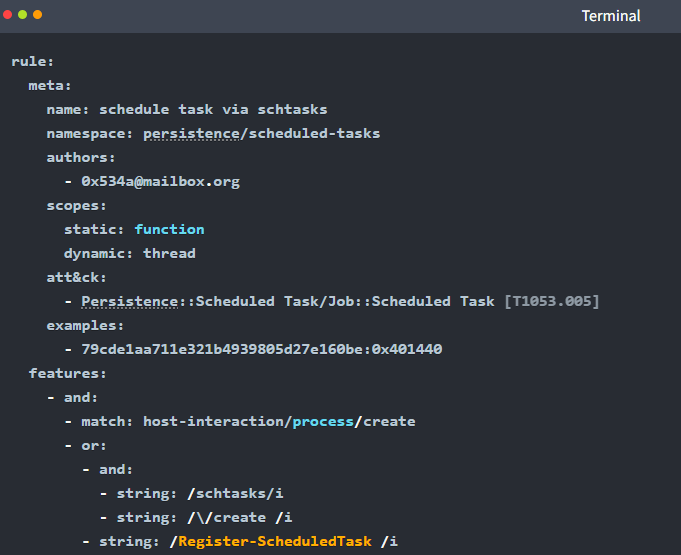
Task: Click the 'rule:' line
Action: tap(33, 62)
